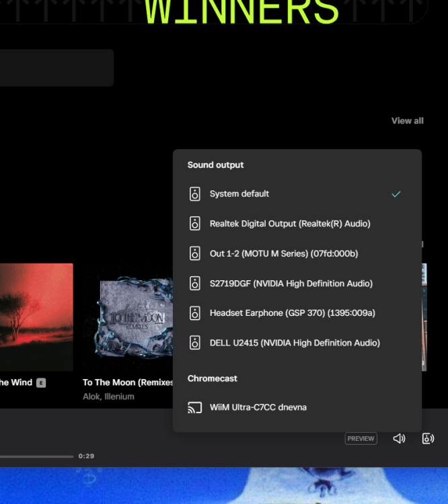Open the Alok, Illenium artist link
The height and width of the screenshot is (504, 448).
108,396
